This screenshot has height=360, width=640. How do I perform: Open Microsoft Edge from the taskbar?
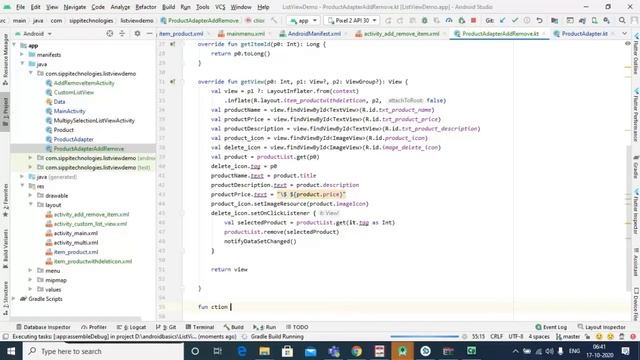242,351
